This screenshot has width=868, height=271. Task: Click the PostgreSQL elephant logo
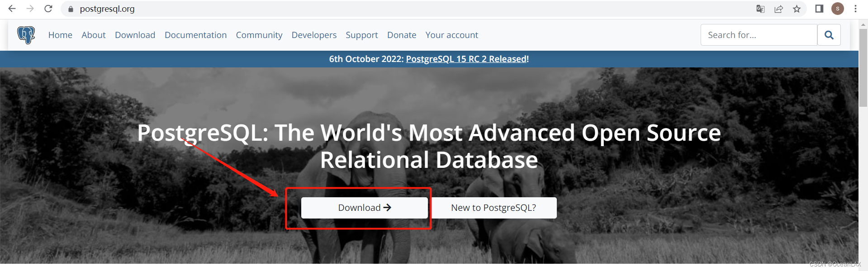click(x=26, y=35)
